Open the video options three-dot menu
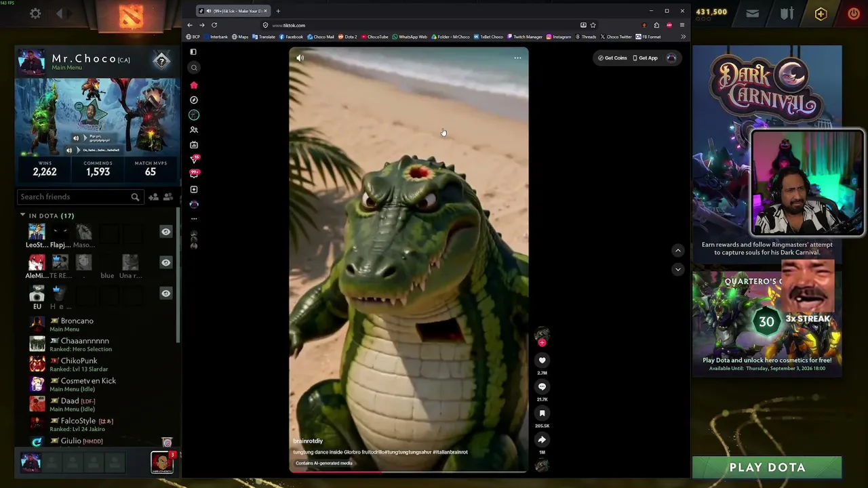868x488 pixels. click(x=517, y=58)
